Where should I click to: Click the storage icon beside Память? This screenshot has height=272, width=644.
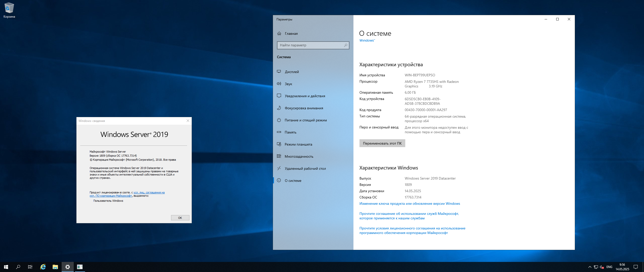[x=279, y=132]
